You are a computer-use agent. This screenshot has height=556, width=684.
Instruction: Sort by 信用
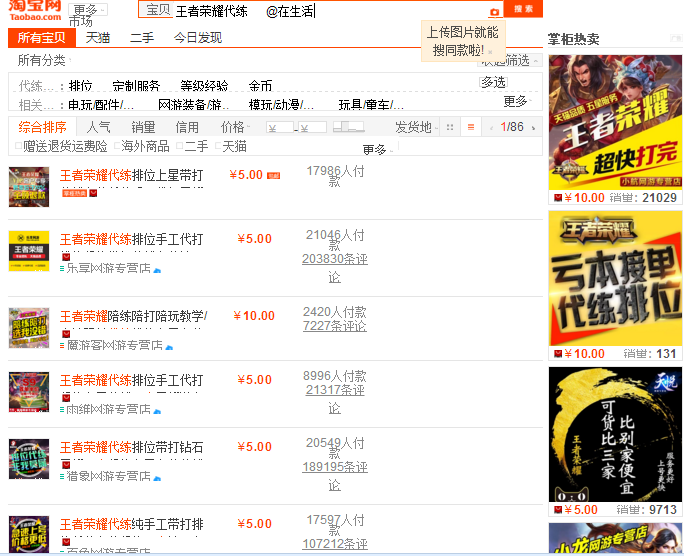pos(187,127)
